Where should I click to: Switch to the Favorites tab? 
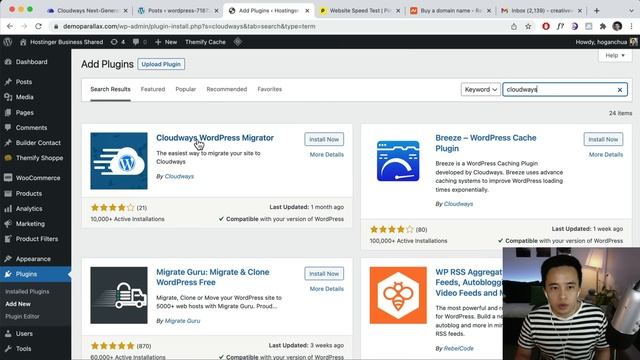coord(269,89)
